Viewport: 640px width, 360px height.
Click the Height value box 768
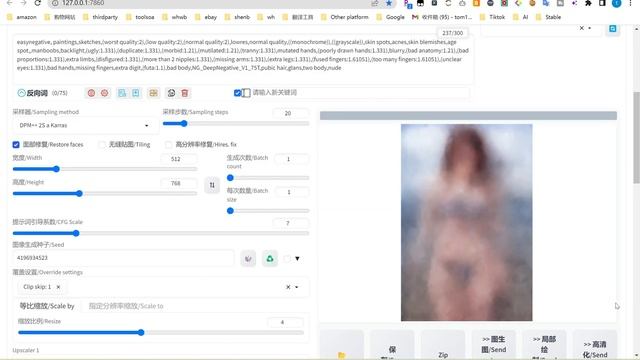(179, 183)
